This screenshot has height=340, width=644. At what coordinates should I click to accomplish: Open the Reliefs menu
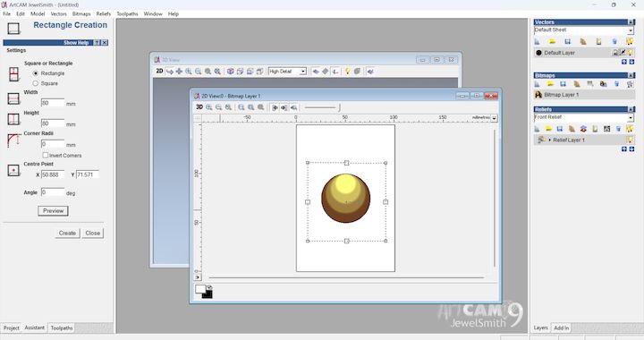tap(104, 14)
